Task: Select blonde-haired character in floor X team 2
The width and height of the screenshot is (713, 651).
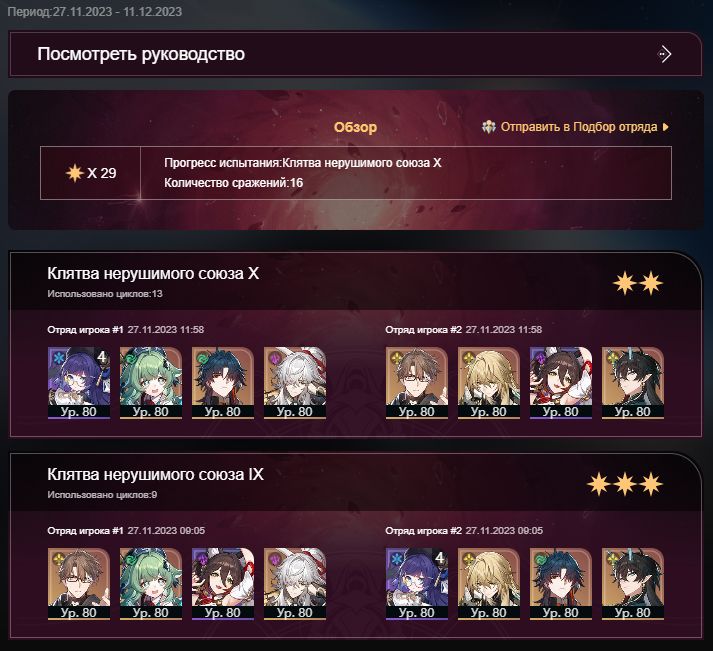Action: point(488,383)
